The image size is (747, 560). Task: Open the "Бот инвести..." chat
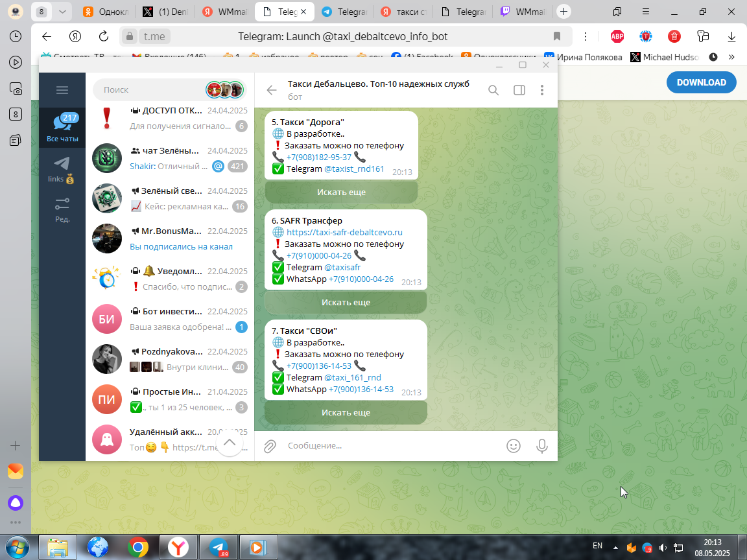coord(170,319)
